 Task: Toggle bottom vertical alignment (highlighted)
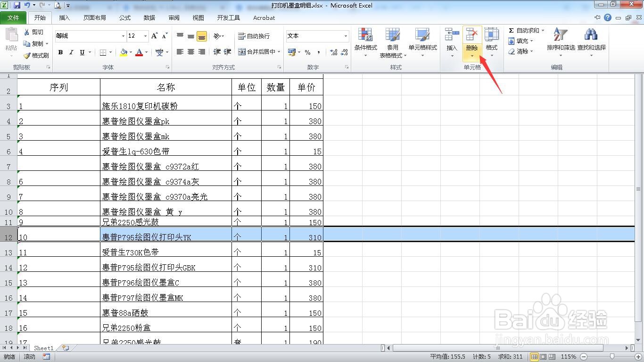click(202, 36)
